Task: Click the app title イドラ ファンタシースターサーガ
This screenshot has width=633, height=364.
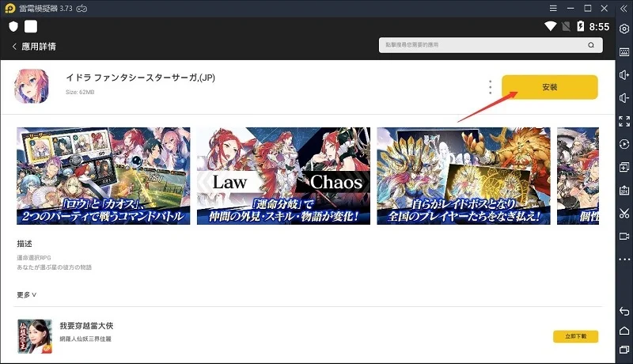Action: 141,78
